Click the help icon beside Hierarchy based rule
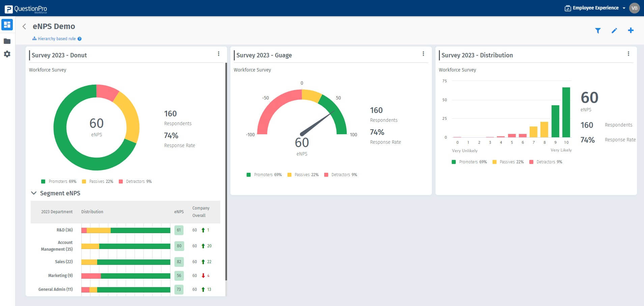 tap(79, 38)
